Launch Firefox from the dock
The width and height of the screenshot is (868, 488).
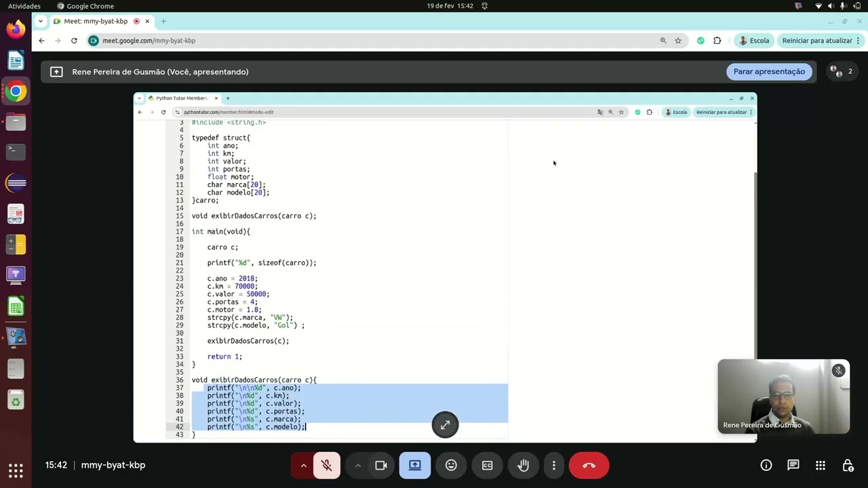(16, 29)
